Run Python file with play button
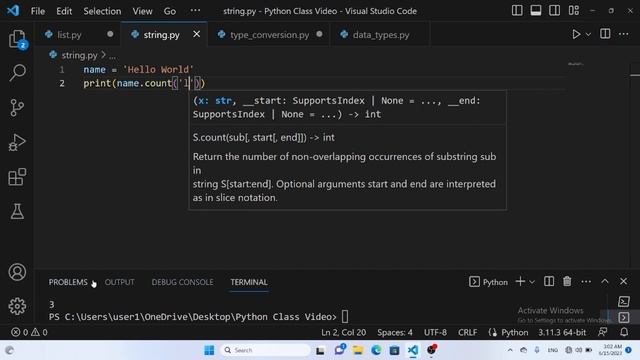The image size is (640, 360). click(x=576, y=34)
